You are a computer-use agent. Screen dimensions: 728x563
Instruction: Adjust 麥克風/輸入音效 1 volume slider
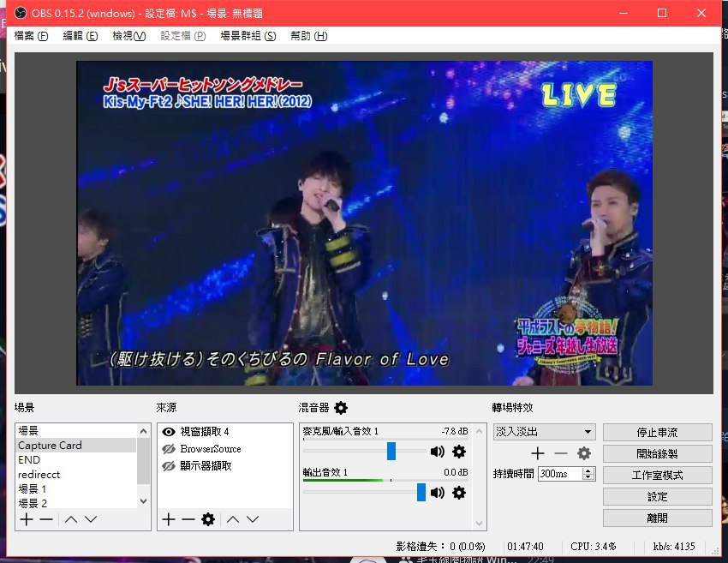coord(391,452)
